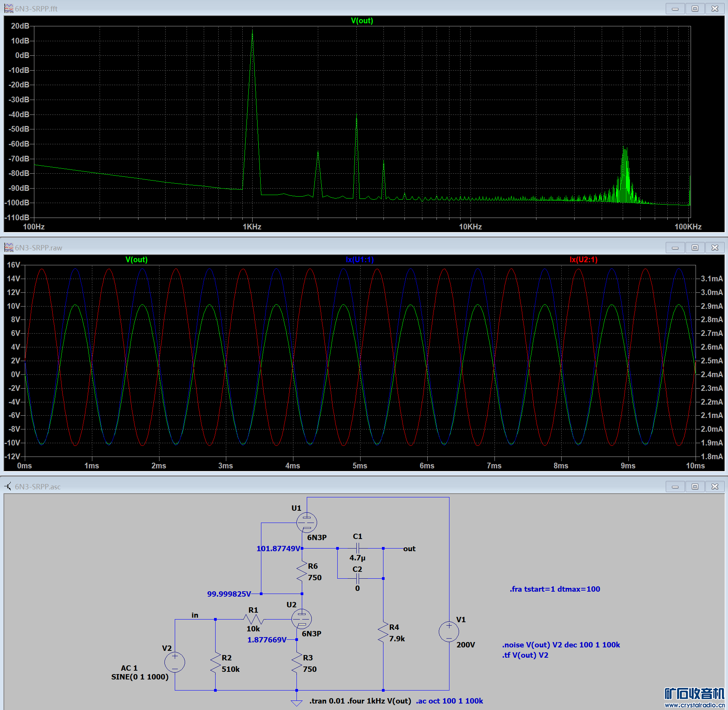Click the V2 sine voltage source symbol
Viewport: 728px width, 710px height.
(175, 662)
